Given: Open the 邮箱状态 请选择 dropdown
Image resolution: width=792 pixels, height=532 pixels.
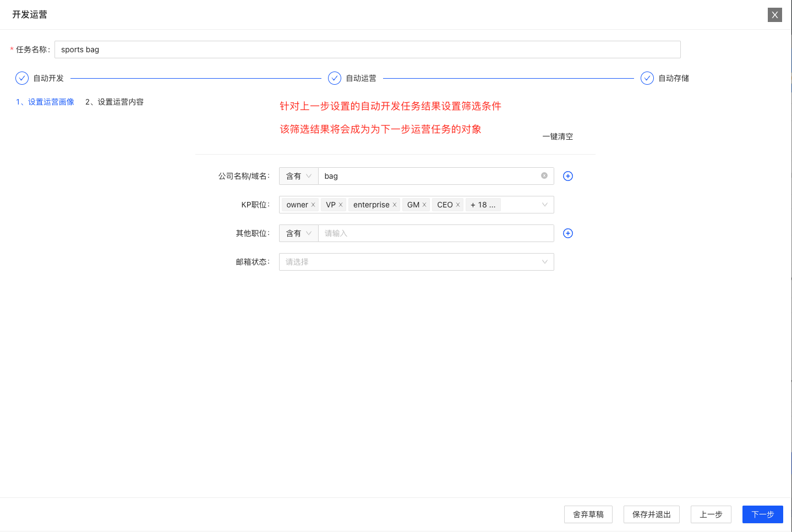Looking at the screenshot, I should tap(417, 262).
